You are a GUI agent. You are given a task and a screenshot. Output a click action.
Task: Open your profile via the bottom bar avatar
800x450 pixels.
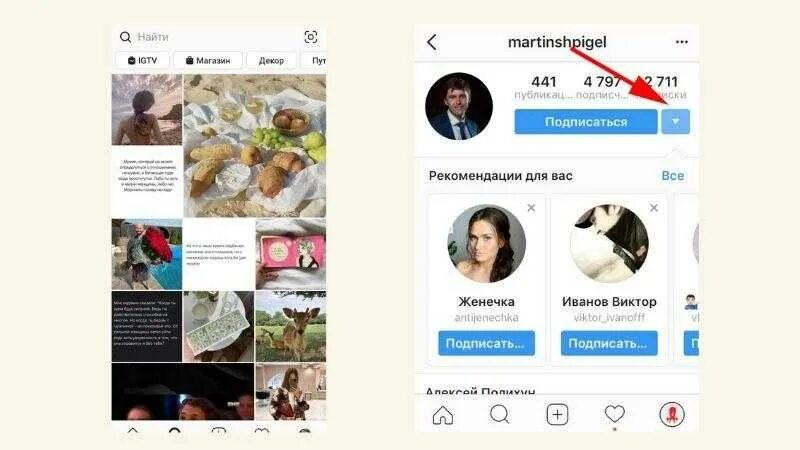point(672,414)
